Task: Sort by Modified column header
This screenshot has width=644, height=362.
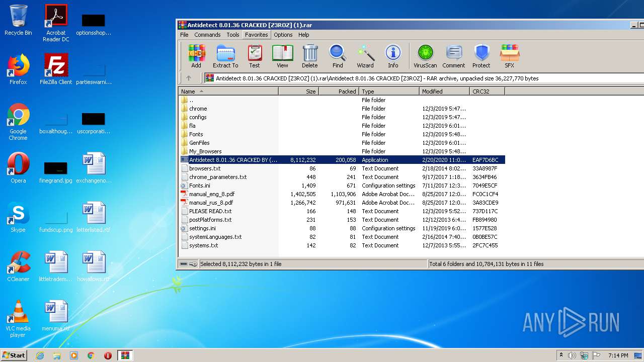Action: click(445, 92)
